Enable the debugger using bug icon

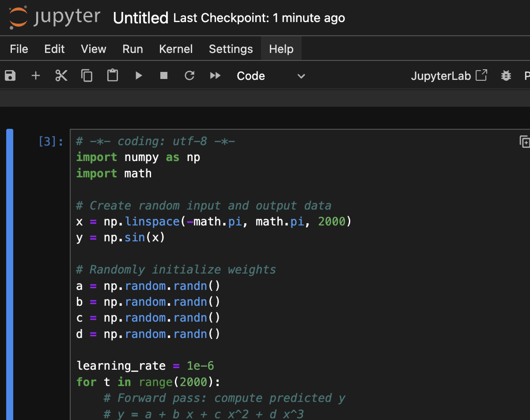(x=506, y=76)
